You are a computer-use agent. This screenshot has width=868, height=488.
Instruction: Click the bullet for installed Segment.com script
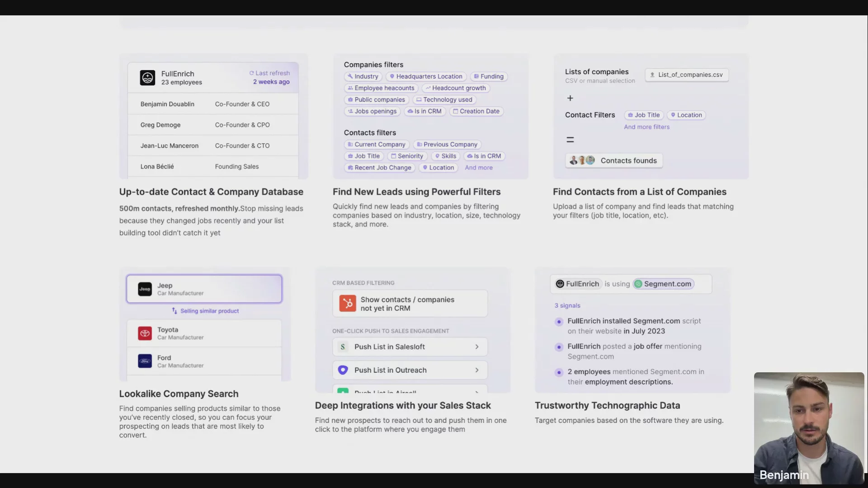(559, 322)
